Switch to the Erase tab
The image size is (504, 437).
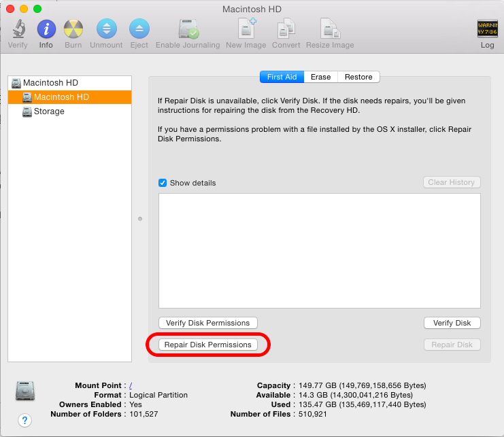pos(321,77)
